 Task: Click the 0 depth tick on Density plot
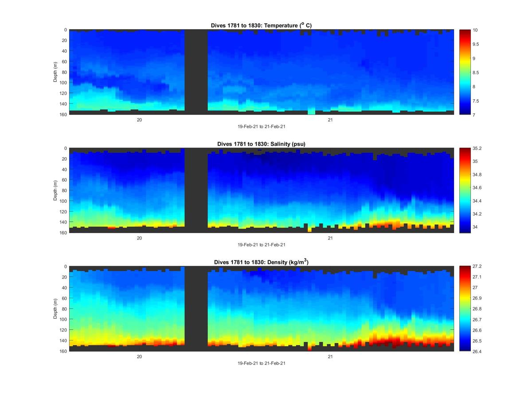pos(66,267)
